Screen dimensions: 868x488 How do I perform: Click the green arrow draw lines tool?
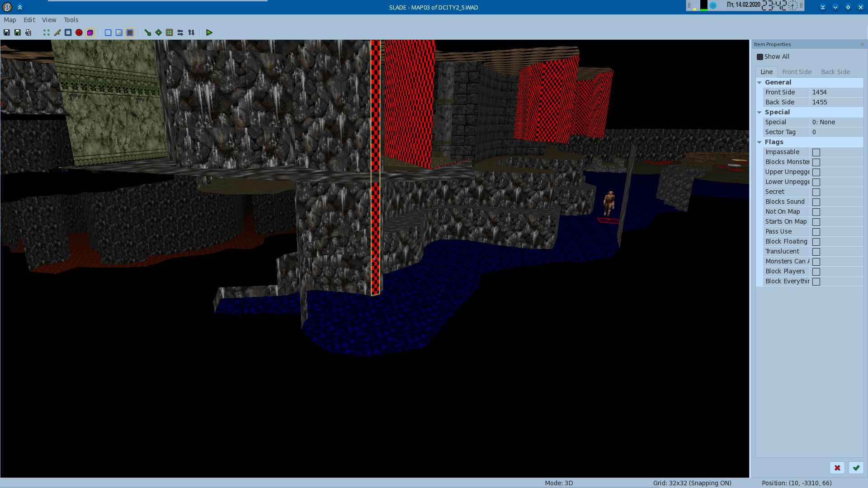[148, 33]
